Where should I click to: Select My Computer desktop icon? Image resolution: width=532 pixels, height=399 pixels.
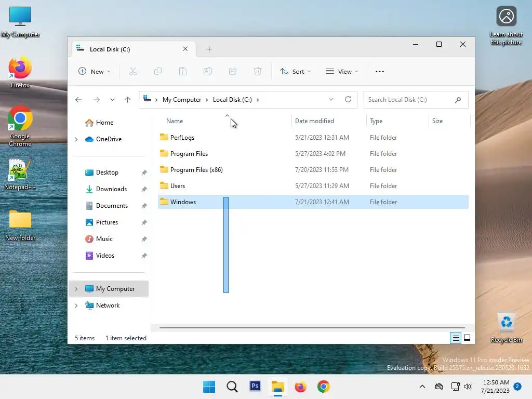[x=20, y=22]
